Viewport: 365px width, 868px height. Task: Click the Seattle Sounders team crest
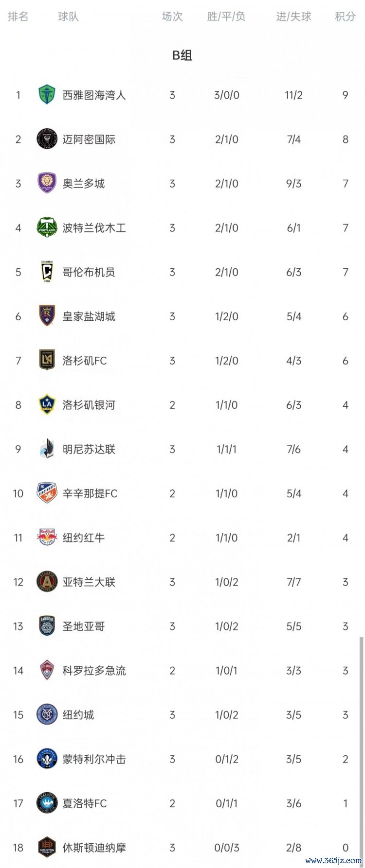[x=47, y=95]
